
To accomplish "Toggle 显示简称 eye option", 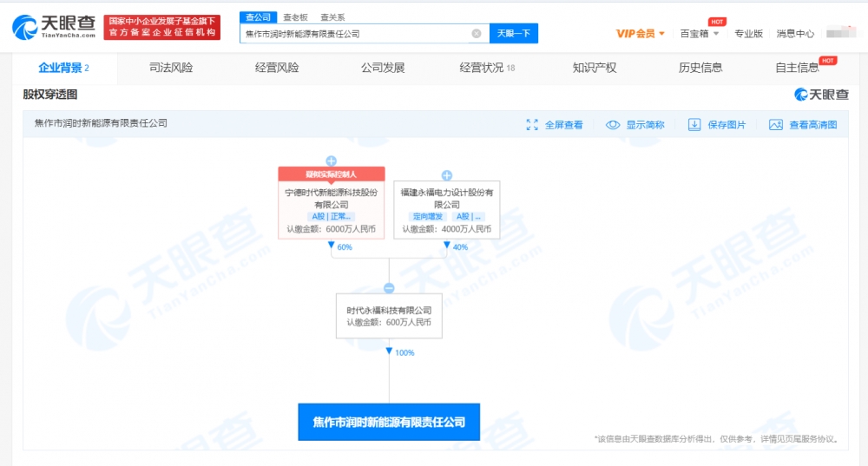I will 613,125.
